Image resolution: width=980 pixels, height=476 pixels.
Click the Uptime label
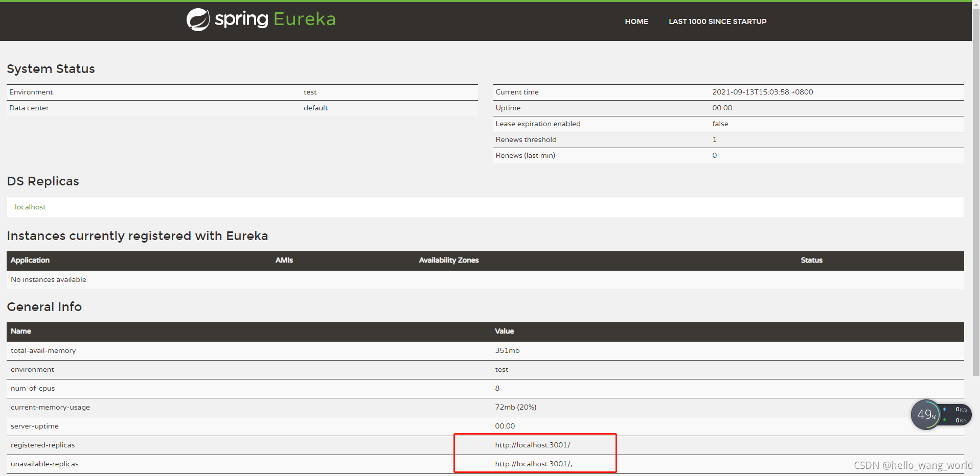[508, 108]
